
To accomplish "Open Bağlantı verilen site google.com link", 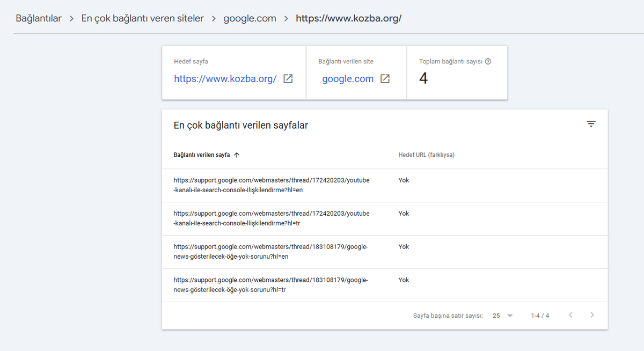I will [x=348, y=79].
